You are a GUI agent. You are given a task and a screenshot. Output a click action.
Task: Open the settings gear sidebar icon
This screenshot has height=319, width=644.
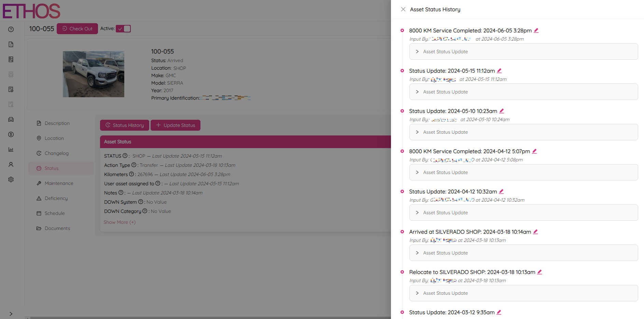coord(11,179)
